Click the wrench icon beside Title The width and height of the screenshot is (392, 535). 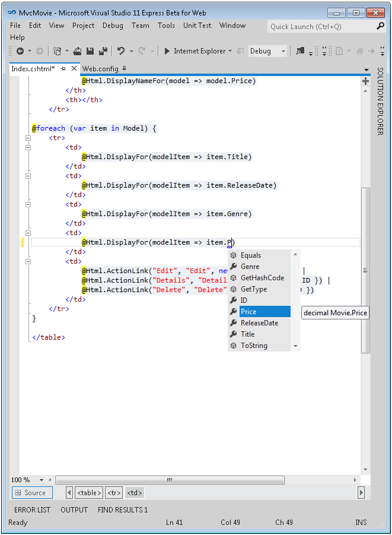coord(234,334)
